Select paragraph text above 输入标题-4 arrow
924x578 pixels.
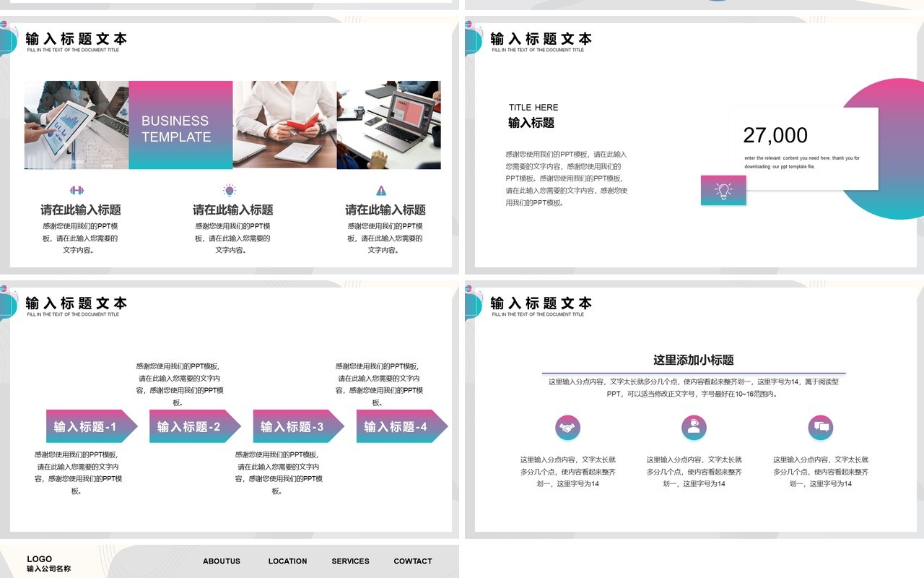(378, 384)
